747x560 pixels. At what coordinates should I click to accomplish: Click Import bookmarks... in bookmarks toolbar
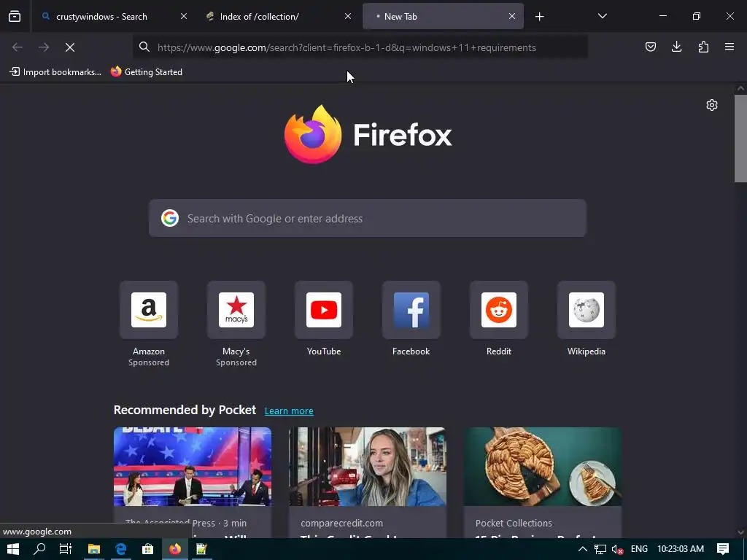click(x=55, y=72)
